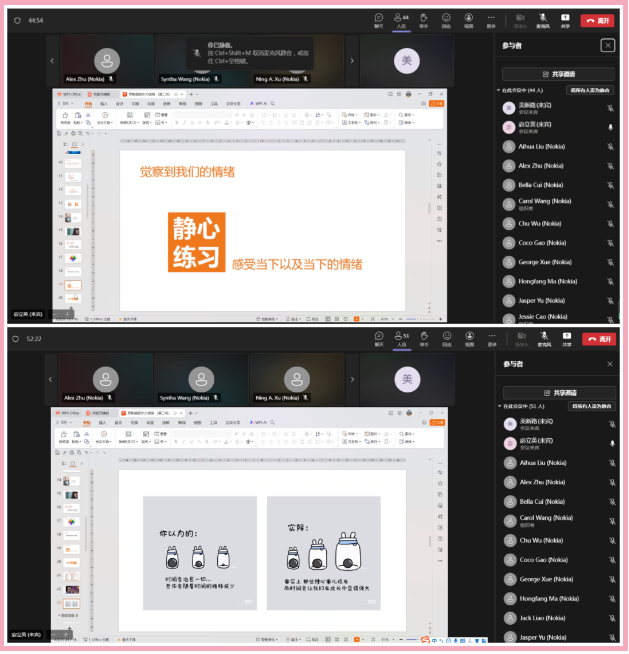
Task: Raise hand (举手) in the top meeting window
Action: pyautogui.click(x=424, y=19)
